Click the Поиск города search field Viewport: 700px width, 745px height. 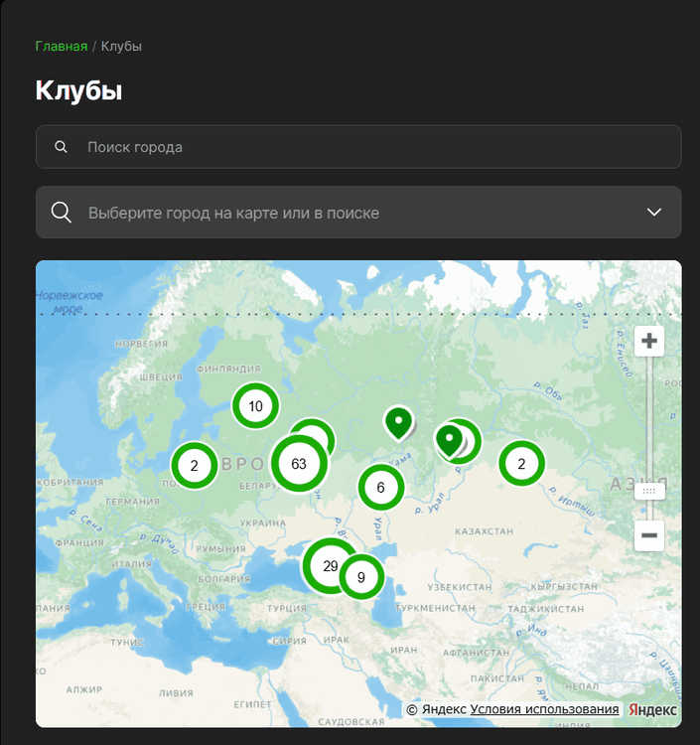[x=358, y=147]
